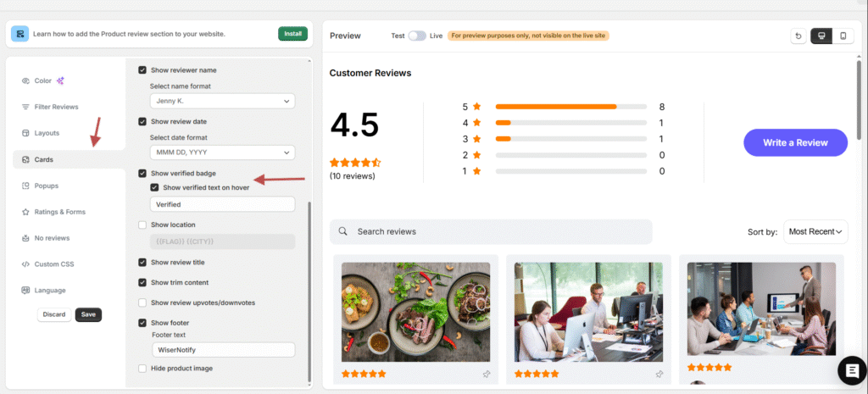Select Filter Reviews in sidebar
Screen dimensions: 868x394
pos(56,107)
